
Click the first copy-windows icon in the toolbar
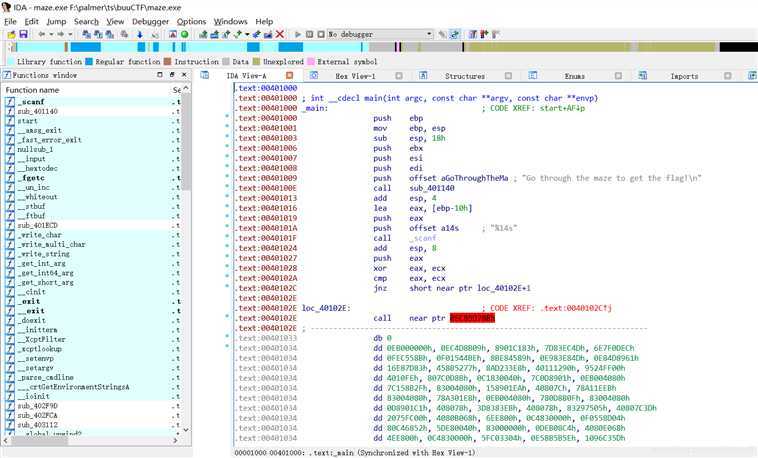(x=87, y=34)
